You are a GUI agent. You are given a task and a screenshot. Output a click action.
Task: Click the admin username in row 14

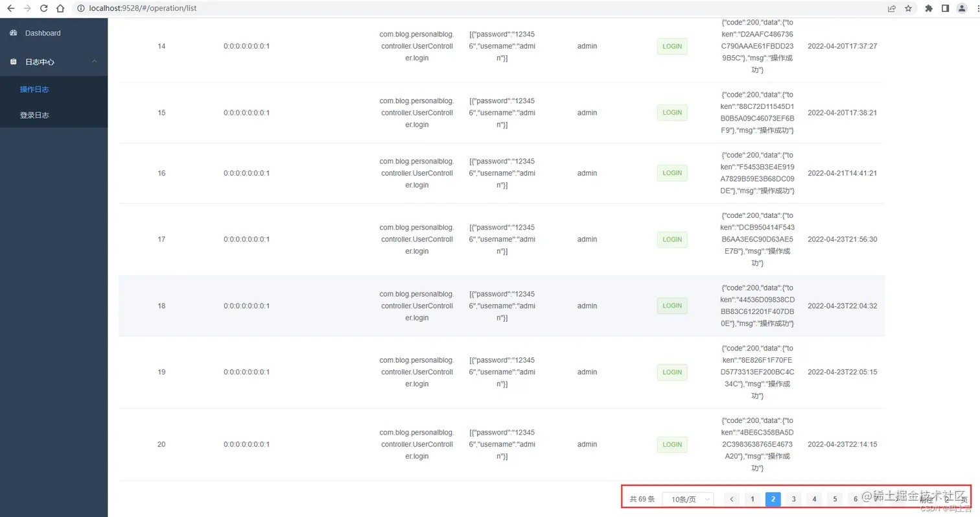pos(587,47)
